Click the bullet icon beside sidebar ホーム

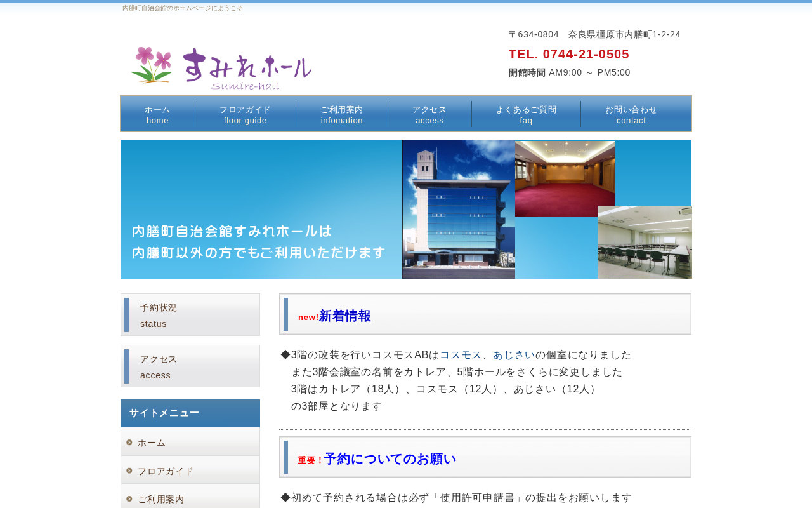click(129, 443)
